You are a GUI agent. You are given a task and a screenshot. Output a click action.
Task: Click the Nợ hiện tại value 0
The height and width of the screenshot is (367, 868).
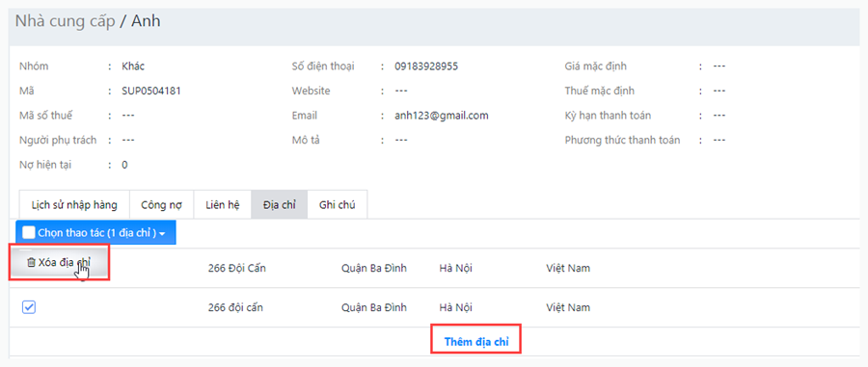[124, 165]
